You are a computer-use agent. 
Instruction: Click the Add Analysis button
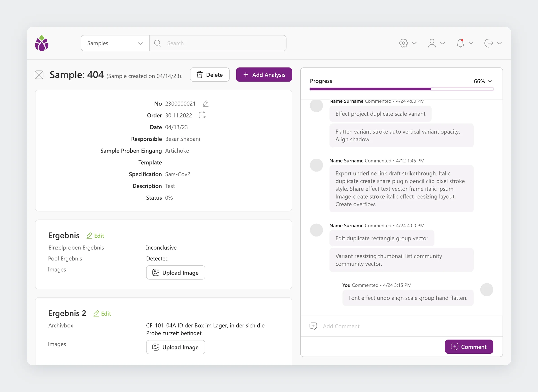point(264,75)
